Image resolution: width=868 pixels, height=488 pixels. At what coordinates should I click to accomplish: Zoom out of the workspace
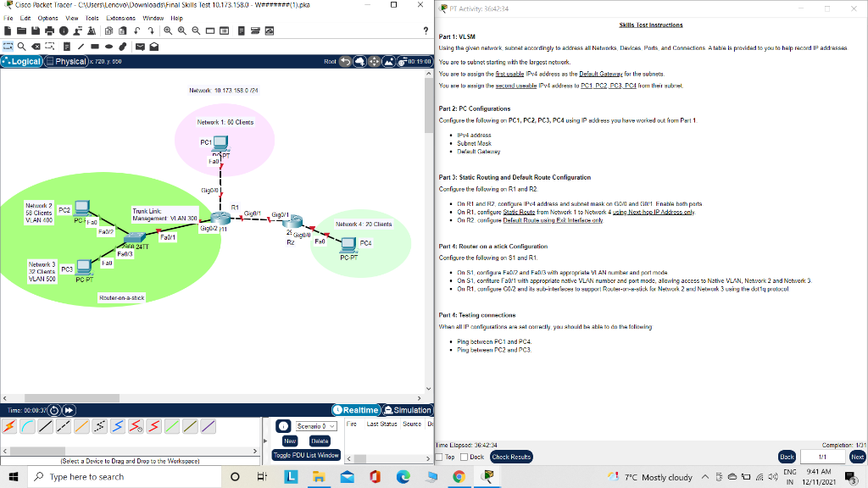196,31
